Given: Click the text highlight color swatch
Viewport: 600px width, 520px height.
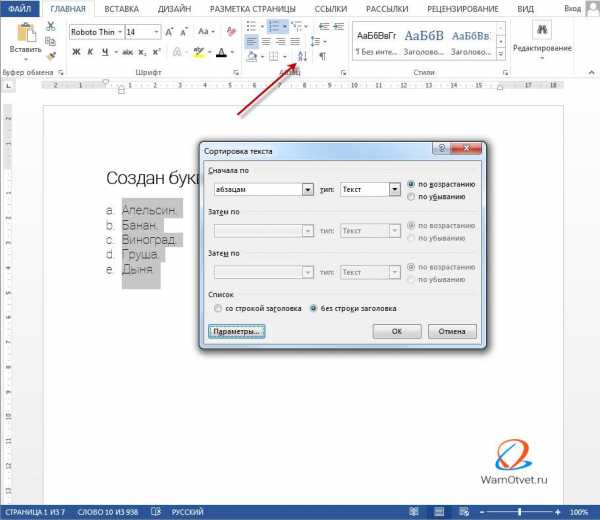Looking at the screenshot, I should pos(199,52).
